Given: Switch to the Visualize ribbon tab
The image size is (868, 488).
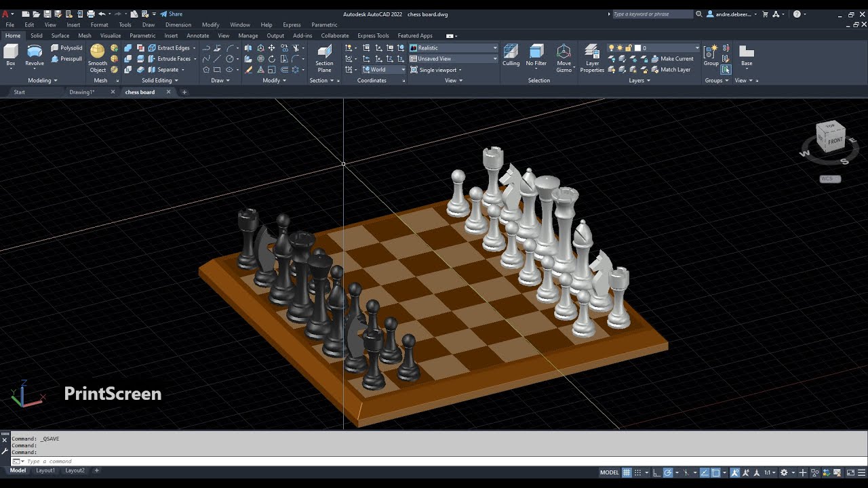Looking at the screenshot, I should [x=111, y=36].
